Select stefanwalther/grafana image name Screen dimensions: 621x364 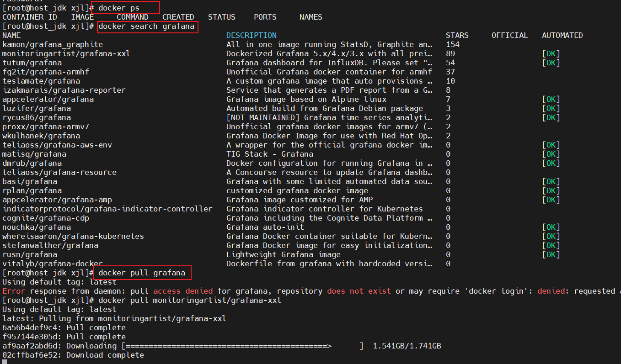point(50,245)
